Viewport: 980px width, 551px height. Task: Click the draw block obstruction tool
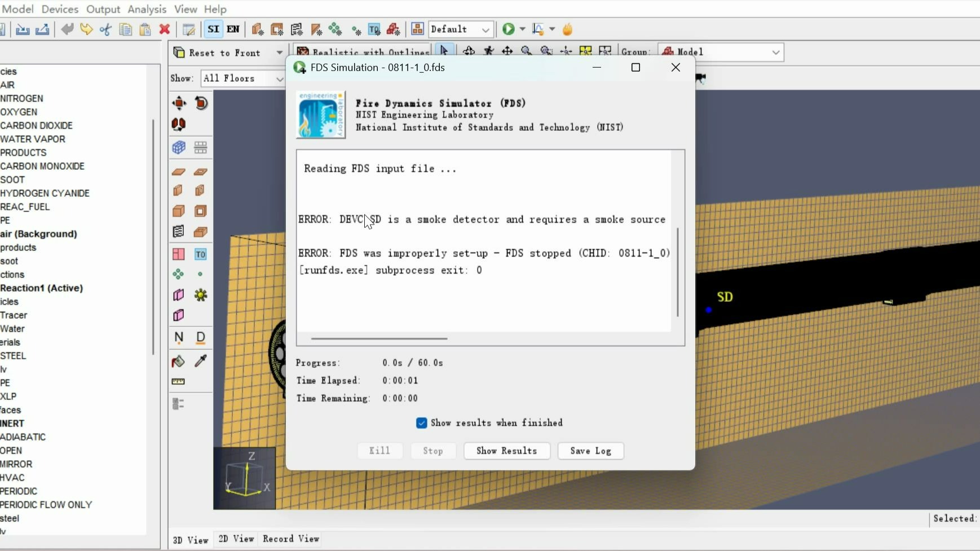pyautogui.click(x=179, y=211)
